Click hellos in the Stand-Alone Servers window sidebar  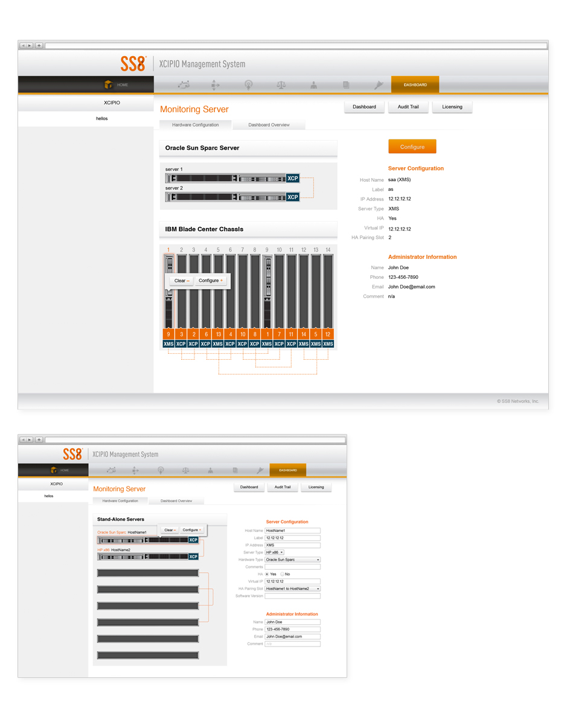click(50, 496)
